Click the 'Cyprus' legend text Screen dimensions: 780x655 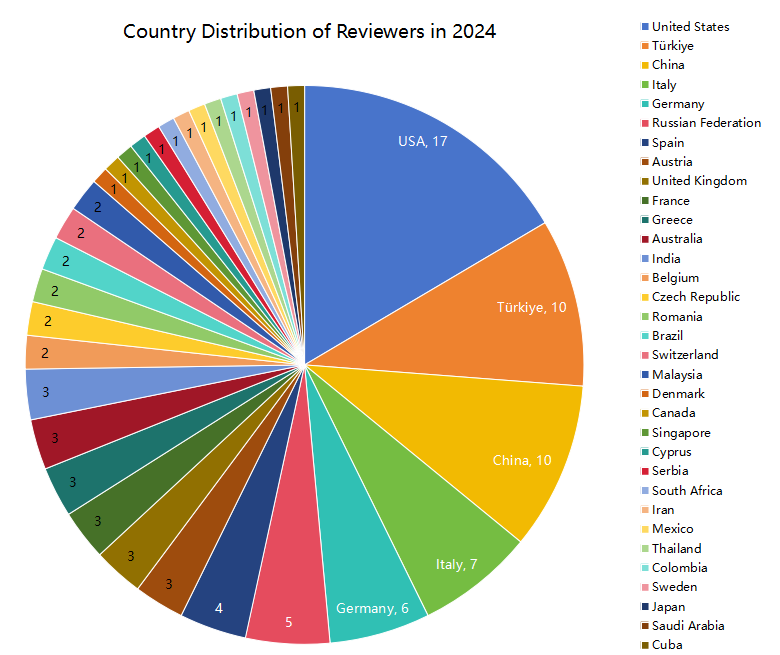tap(672, 452)
